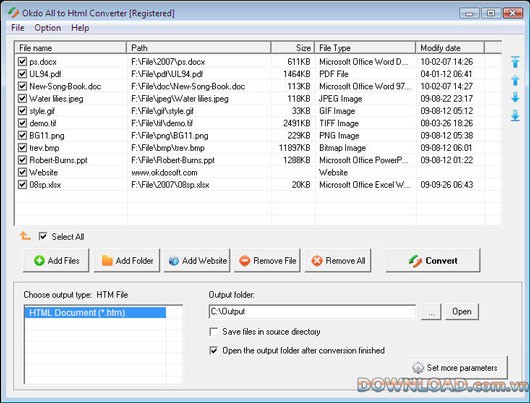Sort by the File Type column header
This screenshot has height=403, width=530.
coord(365,48)
